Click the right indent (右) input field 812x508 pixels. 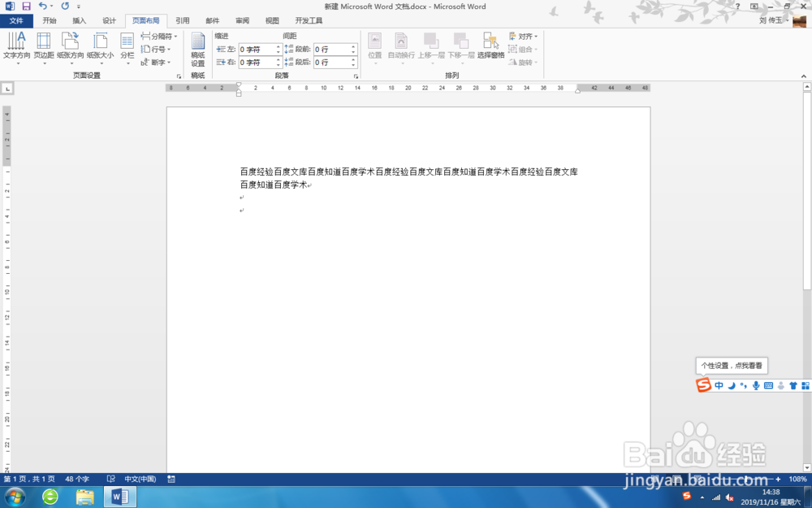(x=260, y=63)
